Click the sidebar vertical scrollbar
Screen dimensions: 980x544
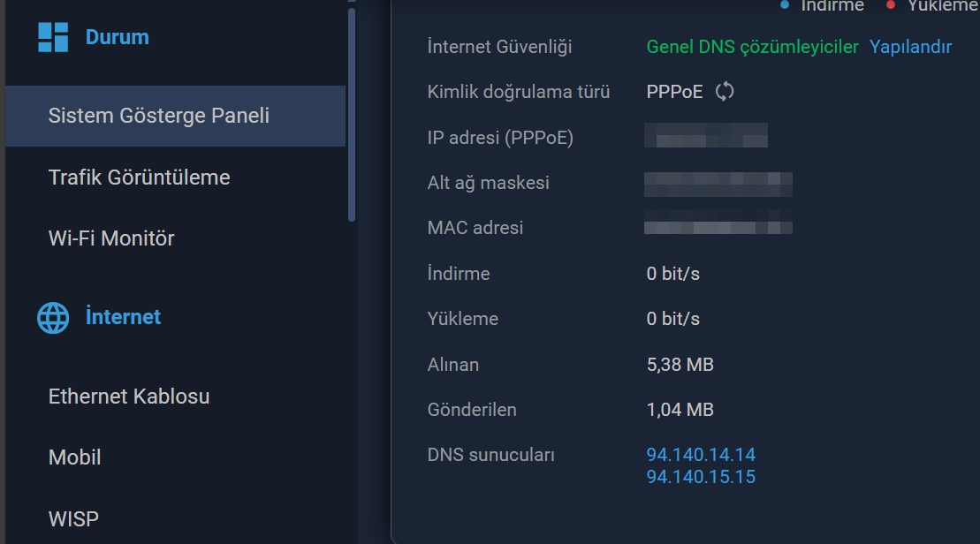pyautogui.click(x=352, y=114)
